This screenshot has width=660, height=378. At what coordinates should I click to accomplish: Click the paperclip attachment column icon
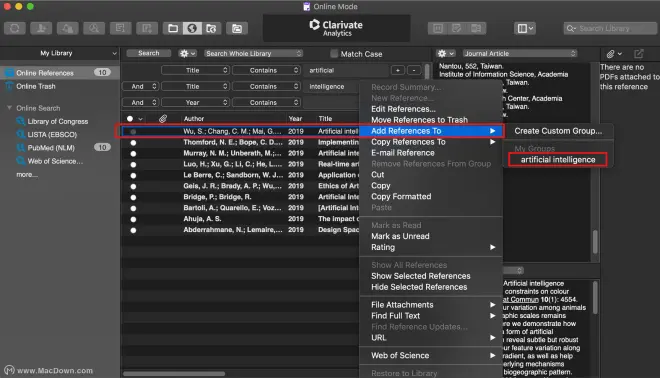163,119
